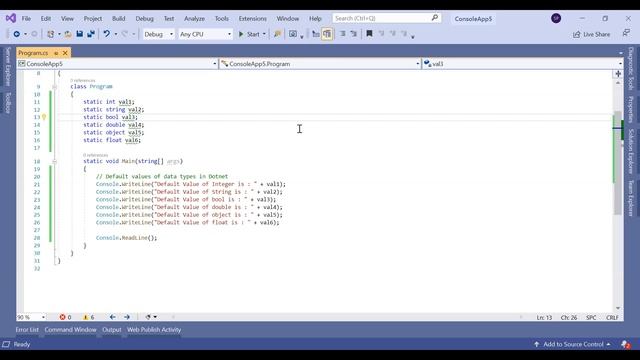Click the vertical scrollbar thumb in the editor
The image size is (640, 360).
(618, 162)
